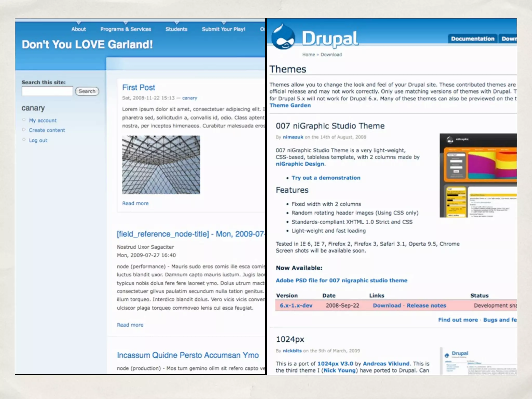Open the Release notes link
The image size is (532, 399).
point(426,305)
